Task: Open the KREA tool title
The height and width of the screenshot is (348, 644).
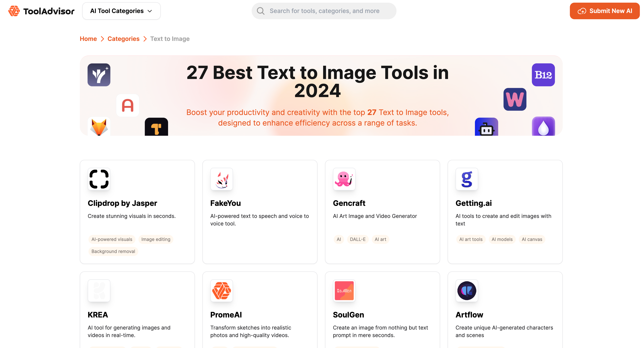Action: pos(98,315)
